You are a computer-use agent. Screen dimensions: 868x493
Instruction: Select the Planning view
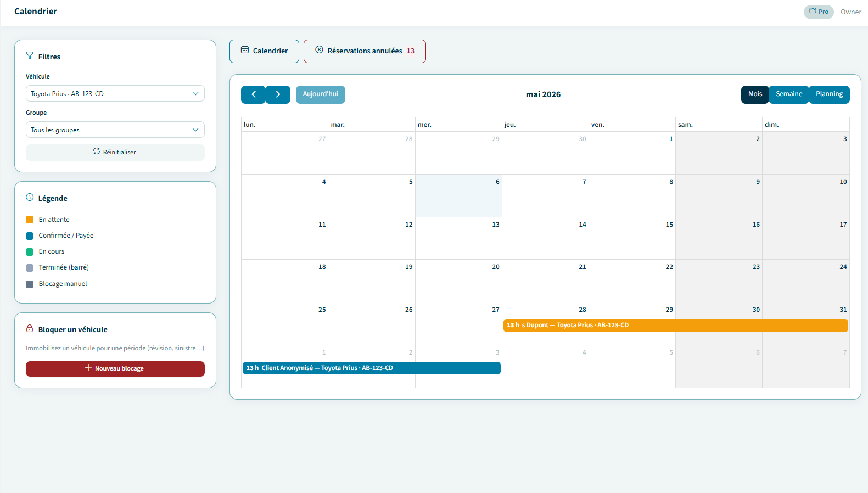click(x=829, y=94)
